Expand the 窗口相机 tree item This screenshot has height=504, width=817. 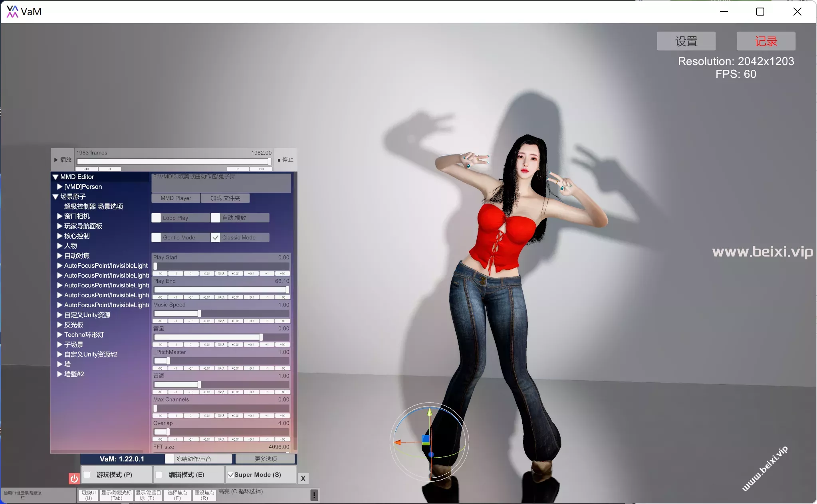(x=59, y=216)
